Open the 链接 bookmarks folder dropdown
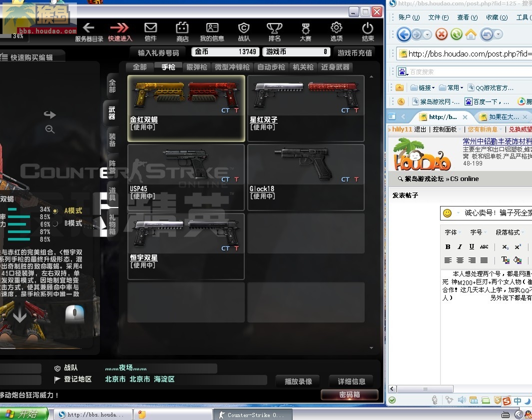 pyautogui.click(x=423, y=88)
